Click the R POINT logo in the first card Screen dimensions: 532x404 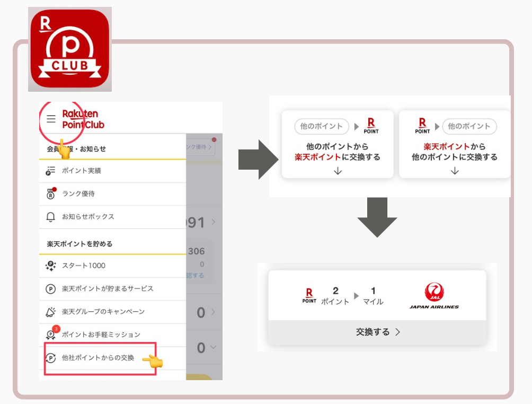click(x=371, y=126)
